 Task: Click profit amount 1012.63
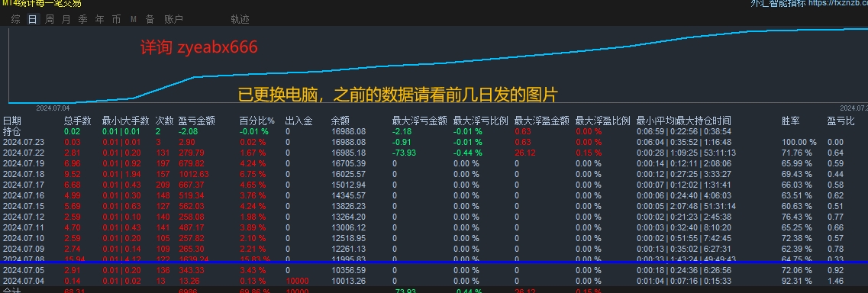coord(193,174)
